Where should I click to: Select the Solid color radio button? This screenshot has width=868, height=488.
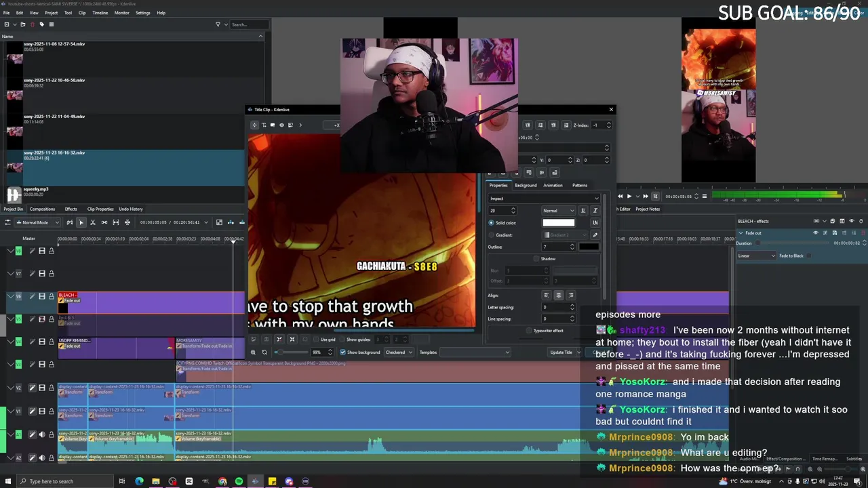[x=492, y=223]
